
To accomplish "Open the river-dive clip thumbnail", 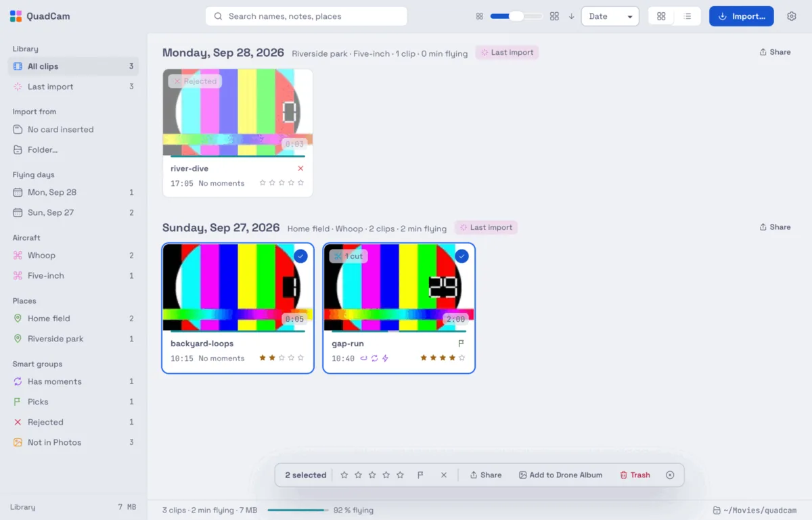I will click(238, 112).
